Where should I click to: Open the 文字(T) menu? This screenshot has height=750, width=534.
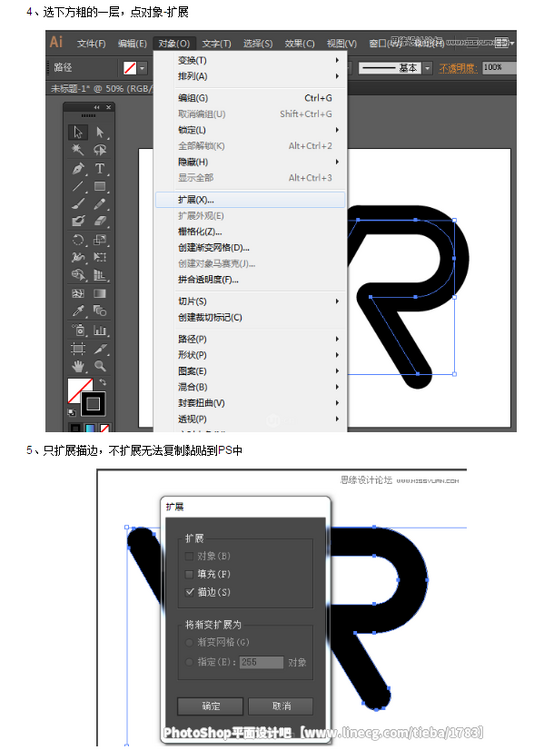(x=216, y=44)
